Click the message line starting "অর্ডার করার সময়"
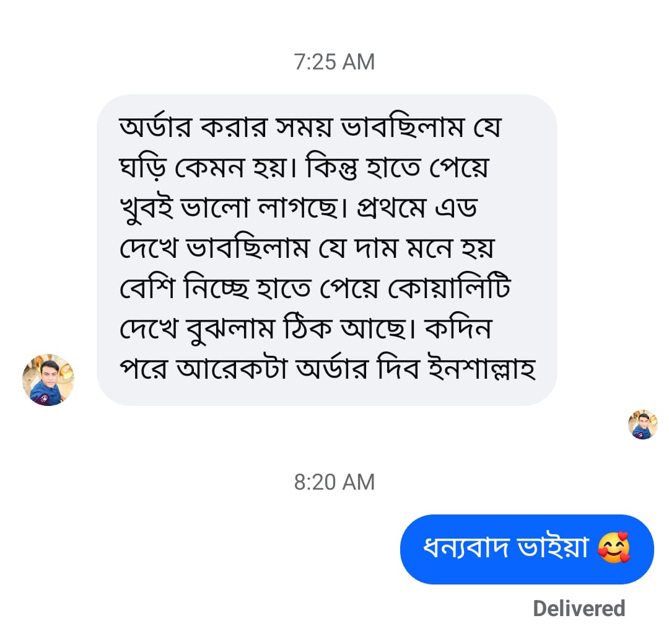The image size is (669, 644). 309,128
